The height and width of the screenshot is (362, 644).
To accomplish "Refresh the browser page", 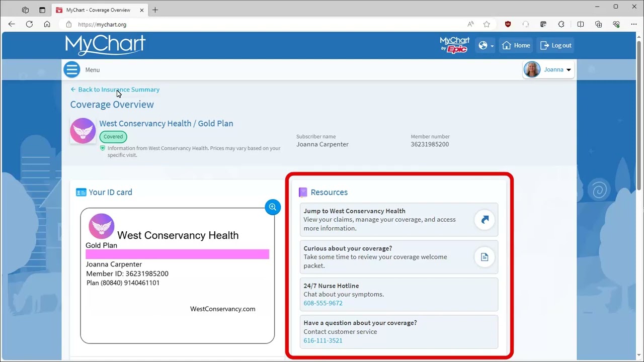I will 29,24.
